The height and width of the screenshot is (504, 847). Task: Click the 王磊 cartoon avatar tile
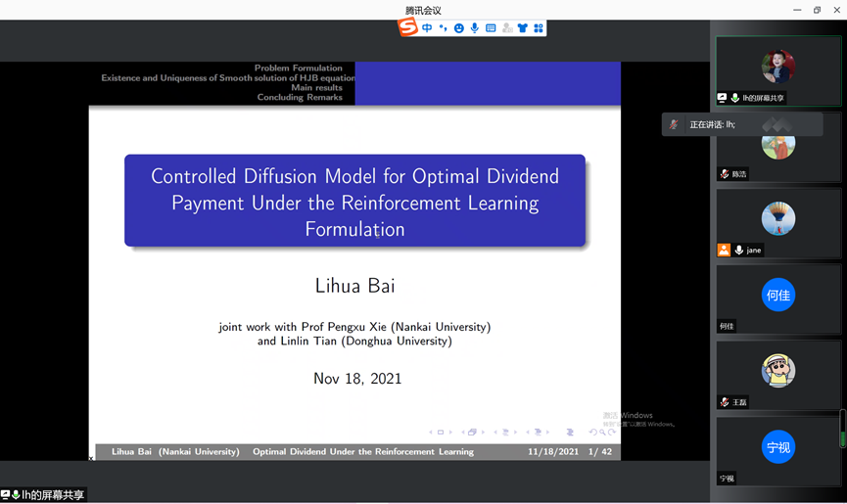tap(778, 371)
